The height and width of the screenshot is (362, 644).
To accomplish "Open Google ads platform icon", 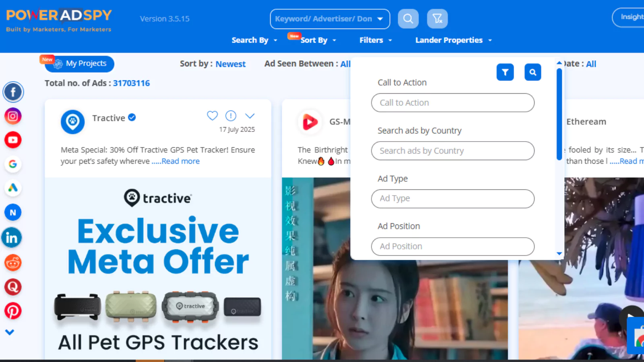I will tap(13, 164).
